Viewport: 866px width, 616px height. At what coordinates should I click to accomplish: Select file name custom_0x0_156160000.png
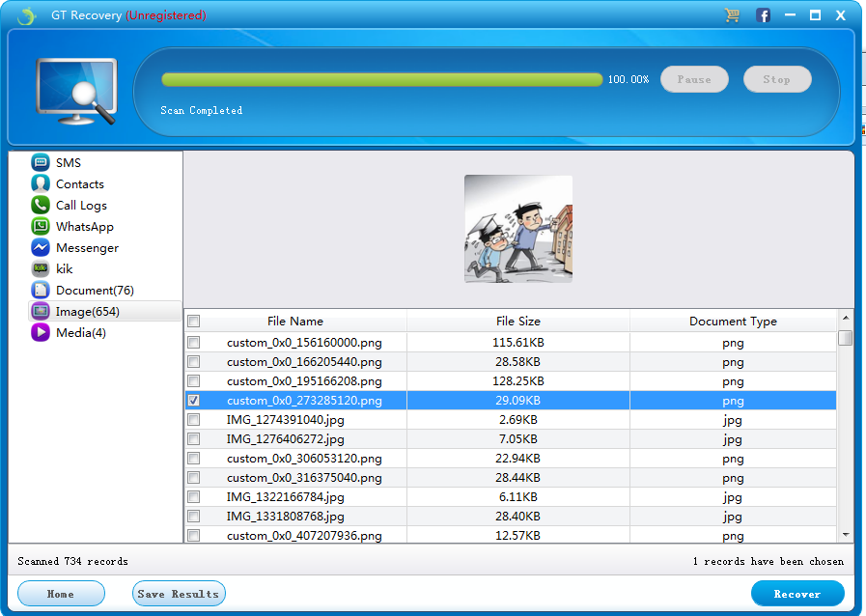[304, 343]
